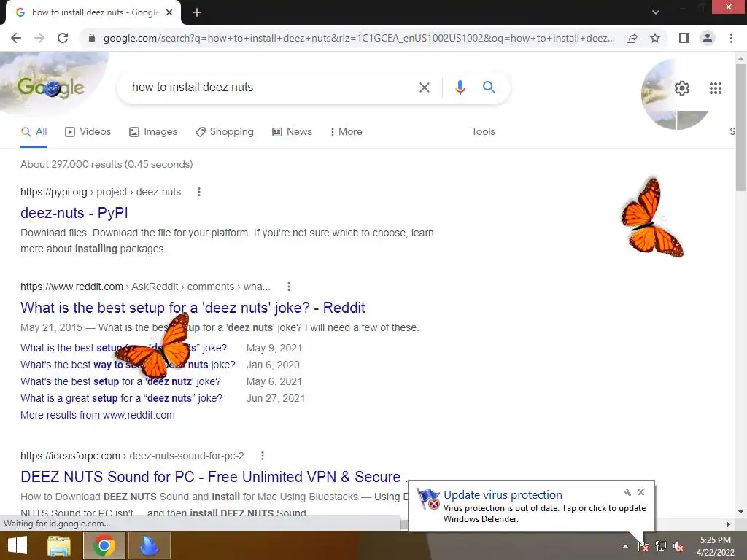This screenshot has width=747, height=560.
Task: Open the side panel icon in Chrome toolbar
Action: 684,38
